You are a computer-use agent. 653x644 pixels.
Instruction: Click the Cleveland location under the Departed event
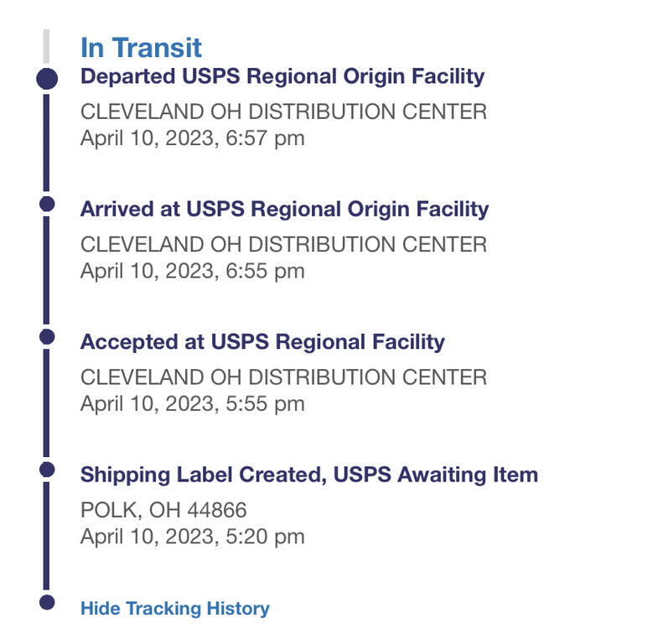(x=283, y=112)
